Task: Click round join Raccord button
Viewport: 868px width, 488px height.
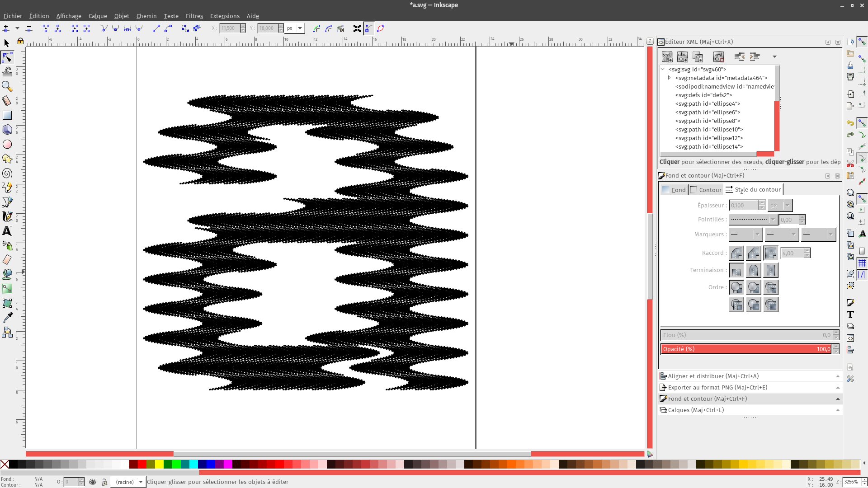Action: coord(736,253)
